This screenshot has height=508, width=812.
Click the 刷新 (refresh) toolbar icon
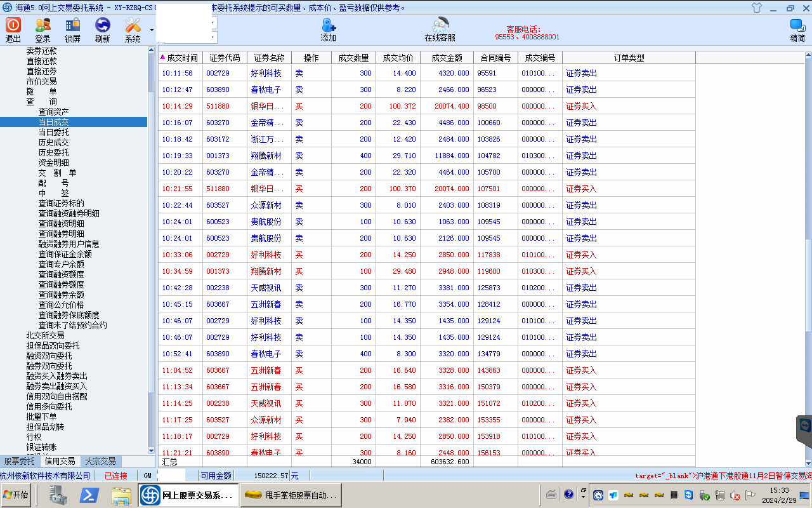[x=102, y=29]
